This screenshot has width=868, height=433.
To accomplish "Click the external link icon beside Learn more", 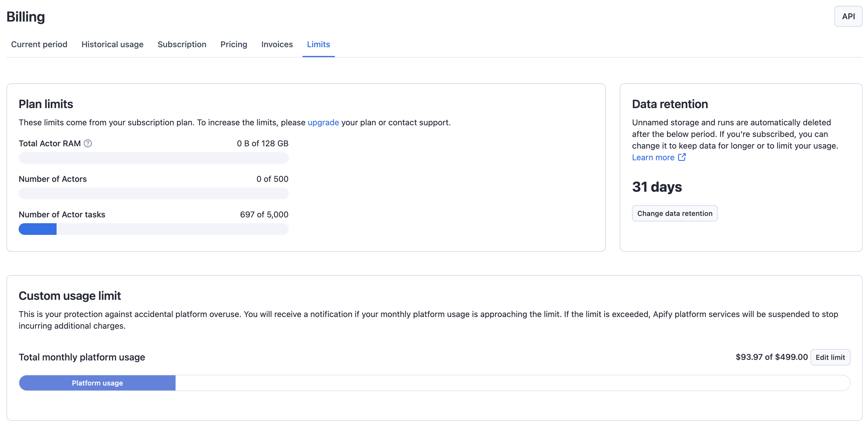I will [682, 157].
